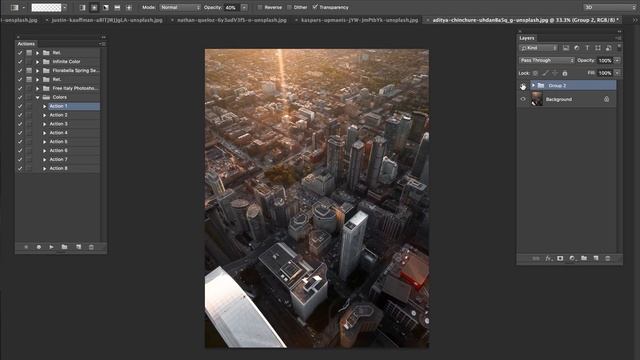Begin recording icon in Actions panel
This screenshot has width=640, height=360.
(39, 247)
